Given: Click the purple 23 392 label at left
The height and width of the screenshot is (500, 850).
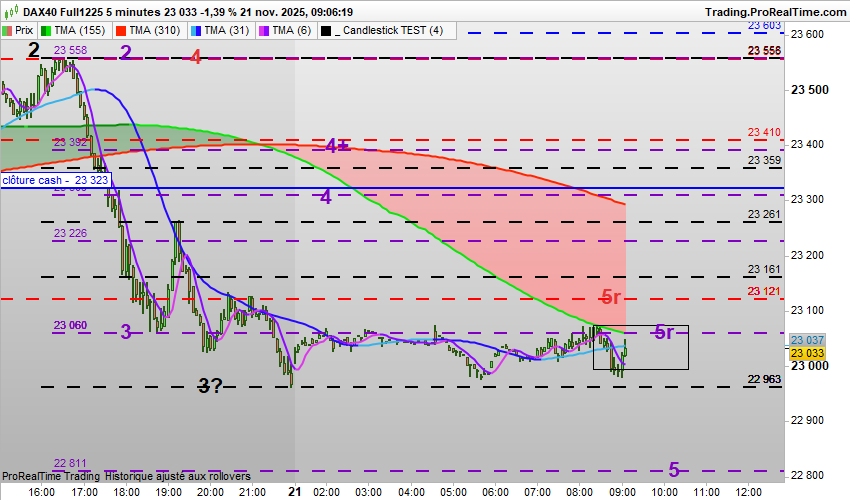Looking at the screenshot, I should tap(70, 142).
